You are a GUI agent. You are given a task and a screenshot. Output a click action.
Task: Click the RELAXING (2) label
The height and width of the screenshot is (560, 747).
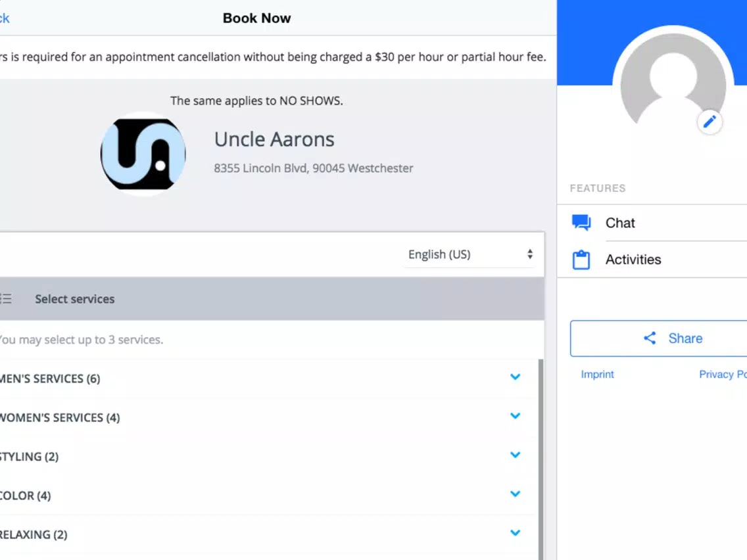click(x=34, y=535)
